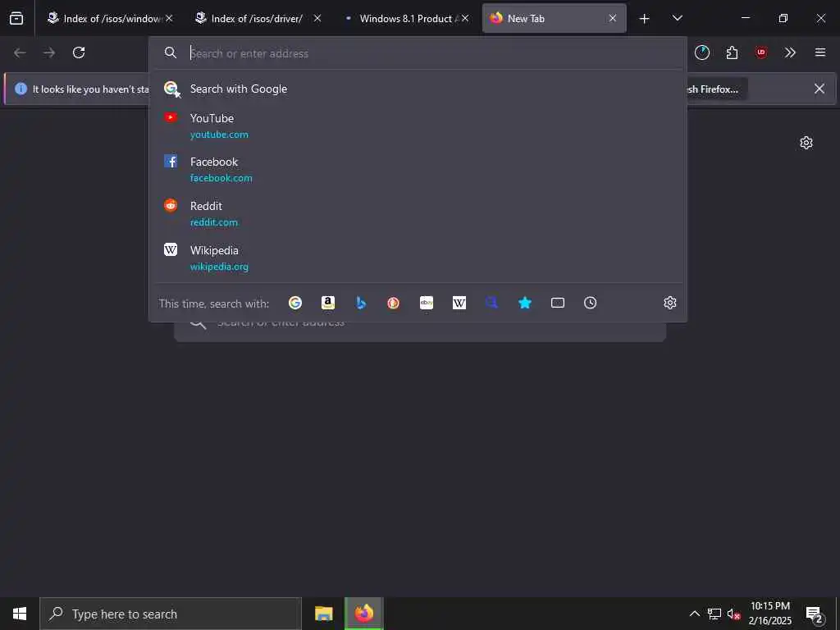Search this time with DuckDuckGo icon
840x630 pixels.
point(393,303)
